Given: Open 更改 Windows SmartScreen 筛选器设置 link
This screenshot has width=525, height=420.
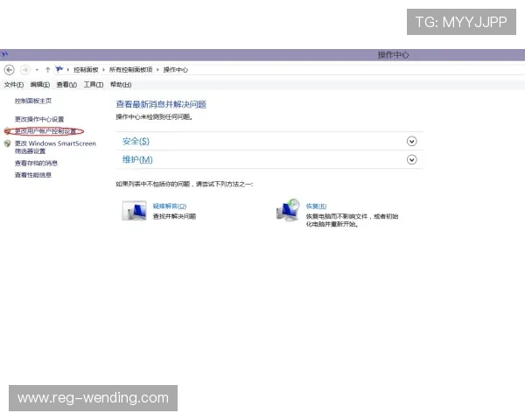Looking at the screenshot, I should point(55,147).
